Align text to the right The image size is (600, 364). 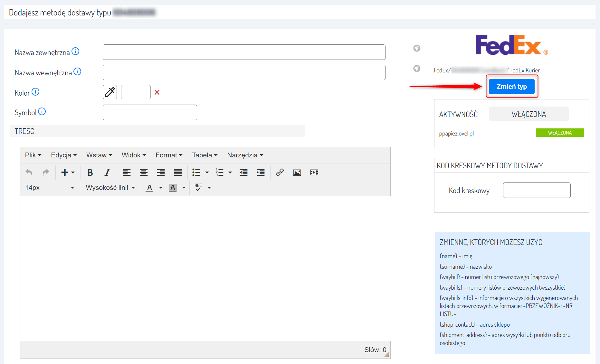click(x=161, y=173)
